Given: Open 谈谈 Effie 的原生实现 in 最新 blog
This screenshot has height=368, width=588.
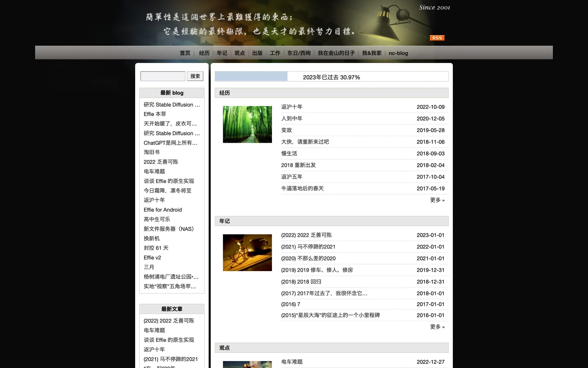Looking at the screenshot, I should pos(169,181).
